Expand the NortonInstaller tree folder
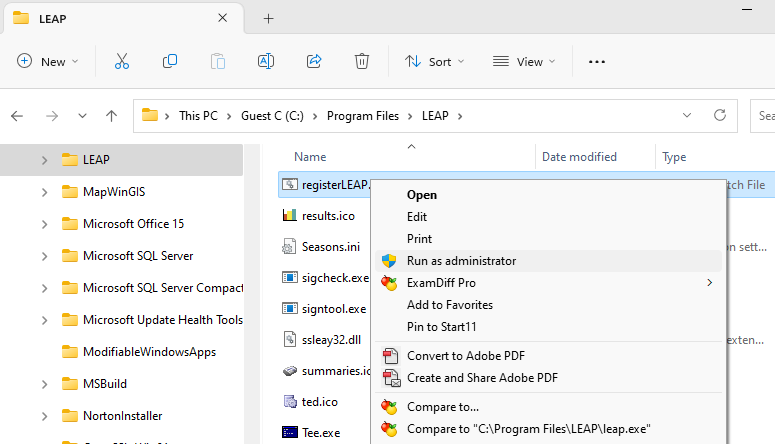Image resolution: width=775 pixels, height=444 pixels. pos(44,416)
